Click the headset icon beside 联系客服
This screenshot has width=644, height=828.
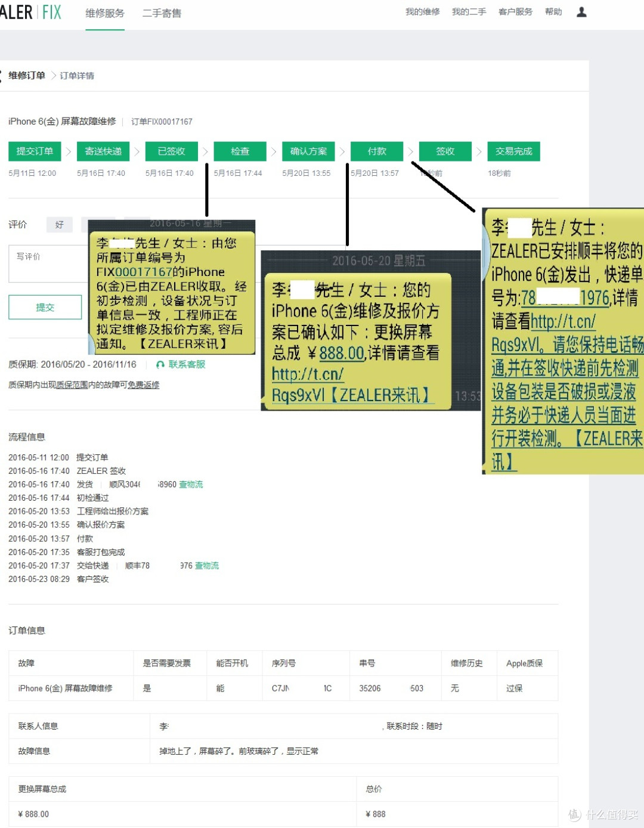(x=160, y=364)
